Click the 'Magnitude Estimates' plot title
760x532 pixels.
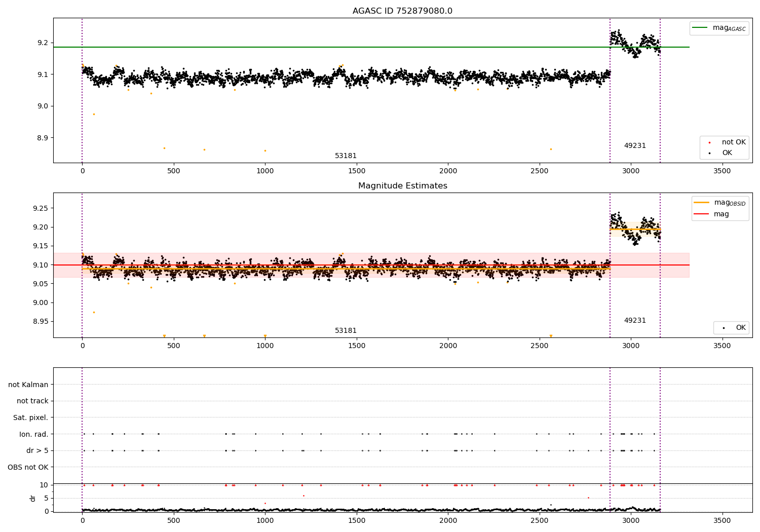tap(402, 186)
